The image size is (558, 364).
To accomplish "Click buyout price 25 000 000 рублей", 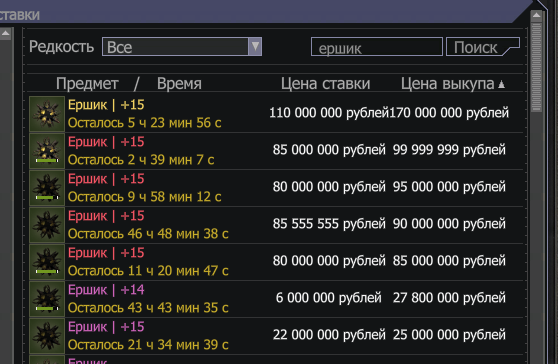I will 449,335.
